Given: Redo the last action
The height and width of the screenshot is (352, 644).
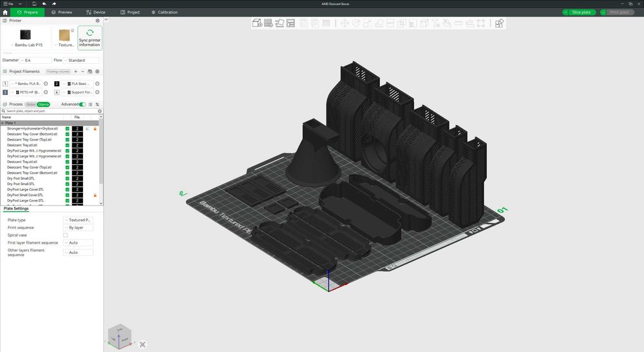Looking at the screenshot, I should (x=54, y=4).
